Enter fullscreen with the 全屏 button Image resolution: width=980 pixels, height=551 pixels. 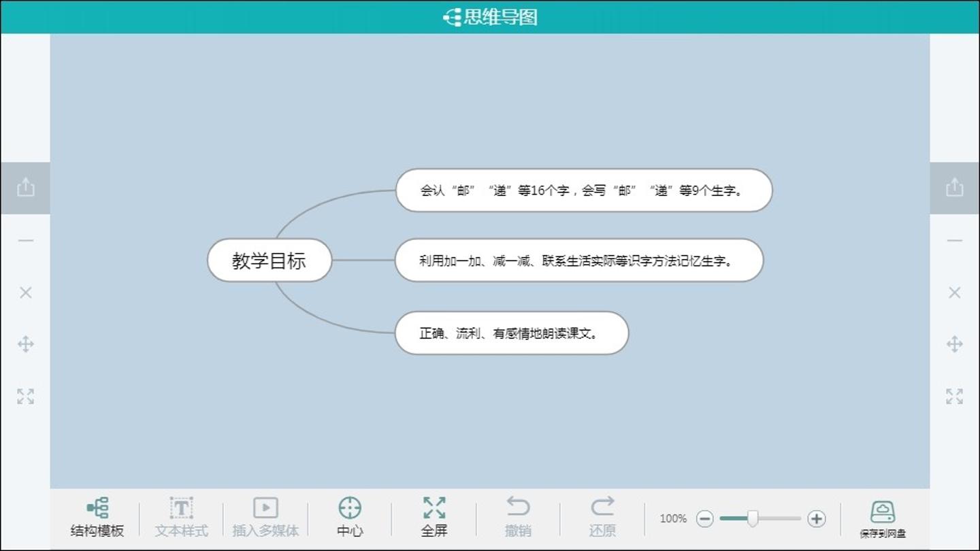[434, 509]
